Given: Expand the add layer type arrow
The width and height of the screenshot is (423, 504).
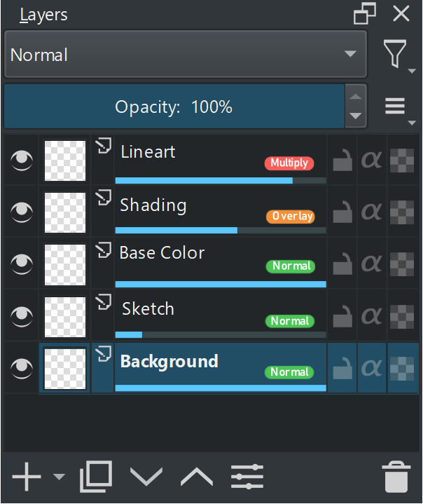Looking at the screenshot, I should coord(59,477).
